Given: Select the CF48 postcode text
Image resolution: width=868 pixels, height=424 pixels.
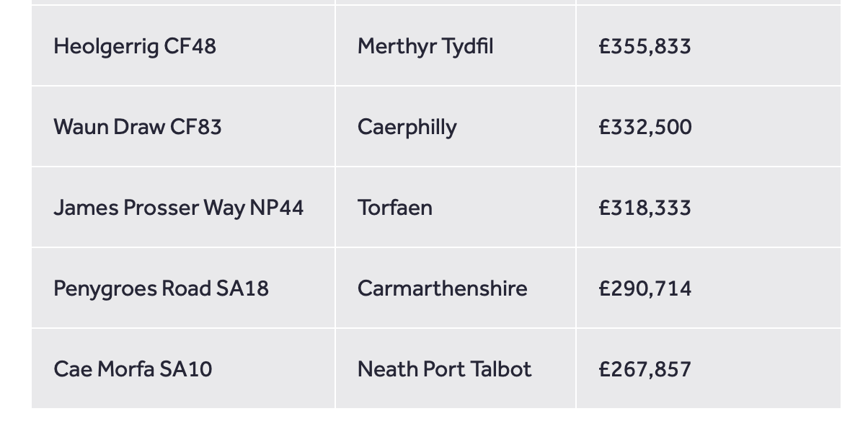Looking at the screenshot, I should tap(190, 47).
